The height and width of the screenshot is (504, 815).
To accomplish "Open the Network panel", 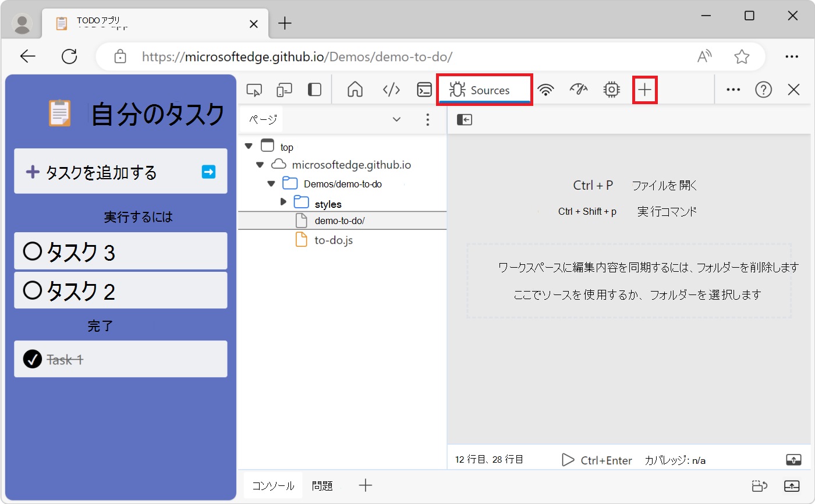I will (x=546, y=90).
